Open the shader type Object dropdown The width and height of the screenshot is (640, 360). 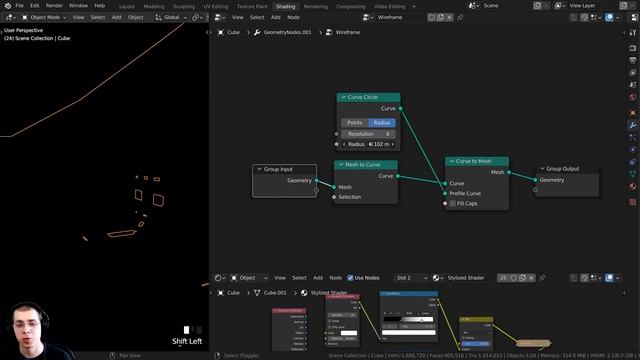(x=249, y=278)
